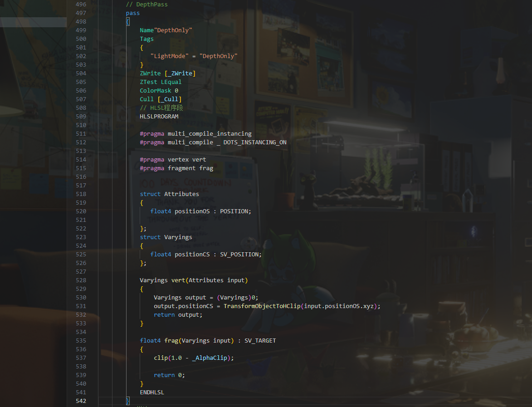This screenshot has height=407, width=532.
Task: Click the ENDHLSL keyword
Action: pyautogui.click(x=152, y=392)
